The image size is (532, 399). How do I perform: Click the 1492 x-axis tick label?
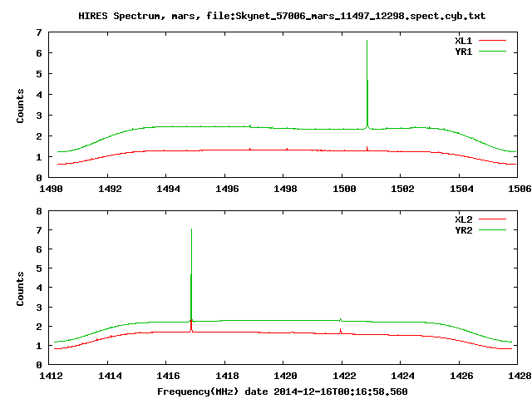110,189
